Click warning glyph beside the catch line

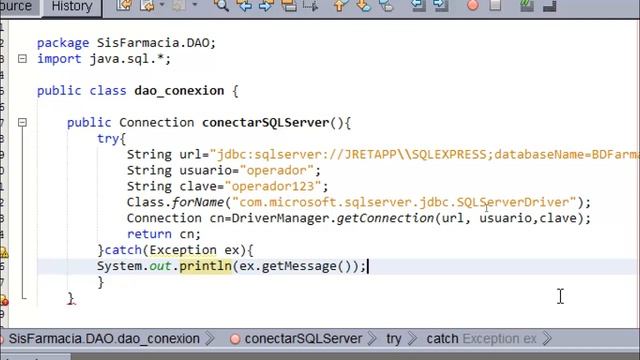(4, 252)
